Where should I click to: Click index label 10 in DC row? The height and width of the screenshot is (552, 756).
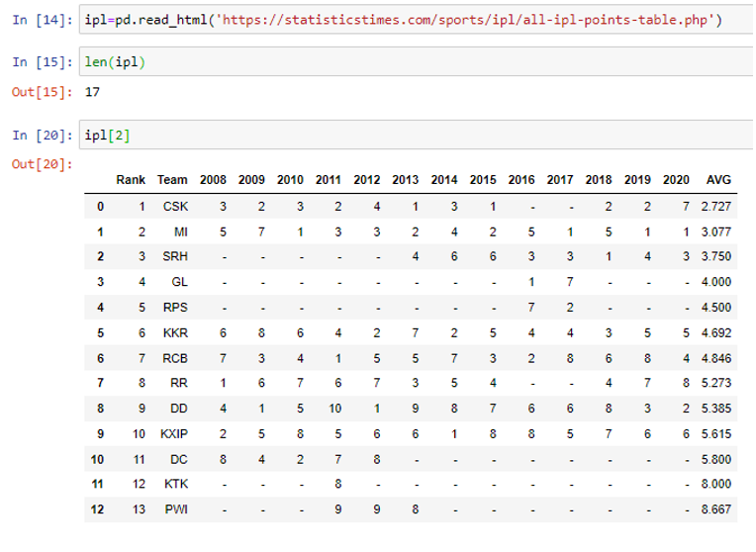click(97, 459)
